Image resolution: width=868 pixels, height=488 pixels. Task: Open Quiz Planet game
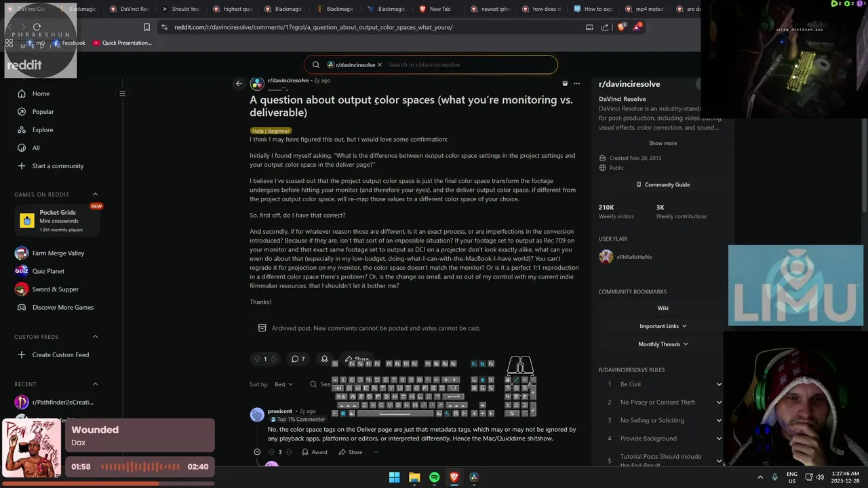pyautogui.click(x=47, y=271)
